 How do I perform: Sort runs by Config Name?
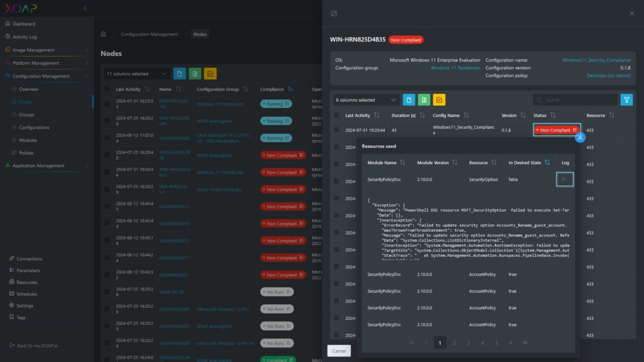coord(466,116)
